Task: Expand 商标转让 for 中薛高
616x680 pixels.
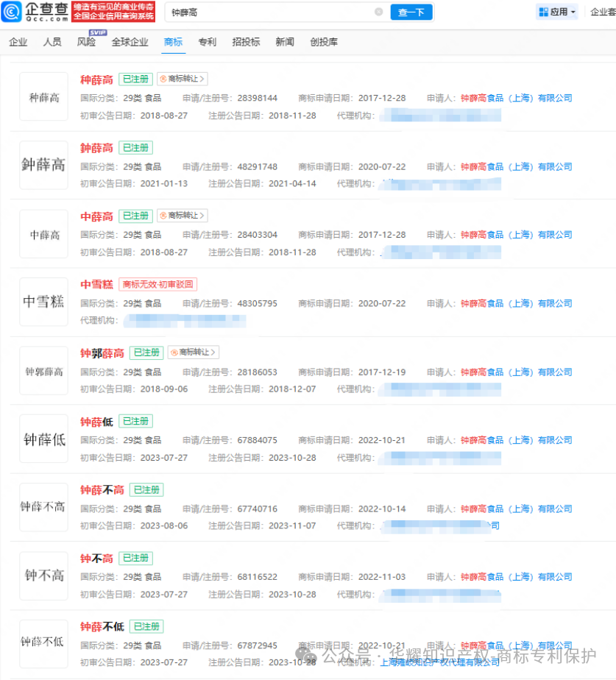Action: tap(183, 216)
